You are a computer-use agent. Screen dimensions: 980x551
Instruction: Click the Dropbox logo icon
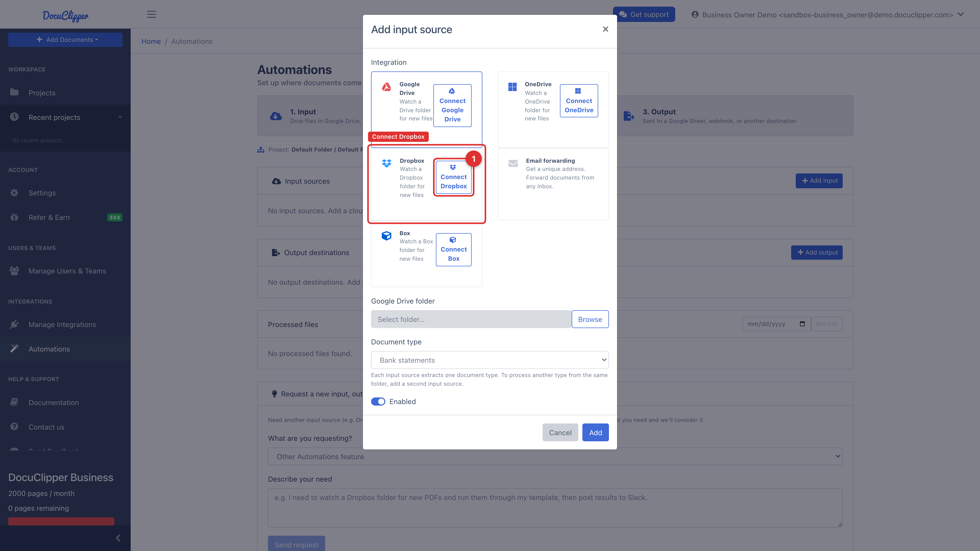387,164
